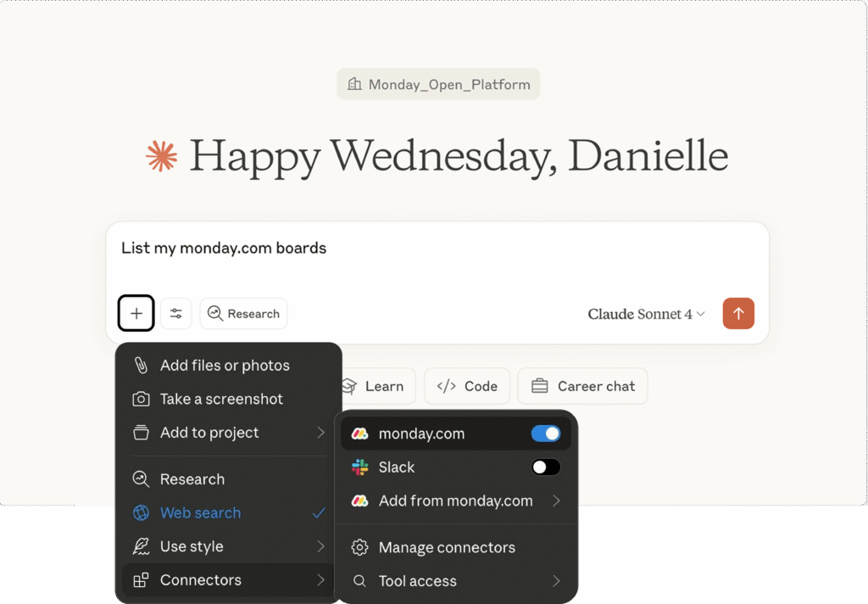Click the Career chat suggestion chip
868x604 pixels.
[582, 386]
